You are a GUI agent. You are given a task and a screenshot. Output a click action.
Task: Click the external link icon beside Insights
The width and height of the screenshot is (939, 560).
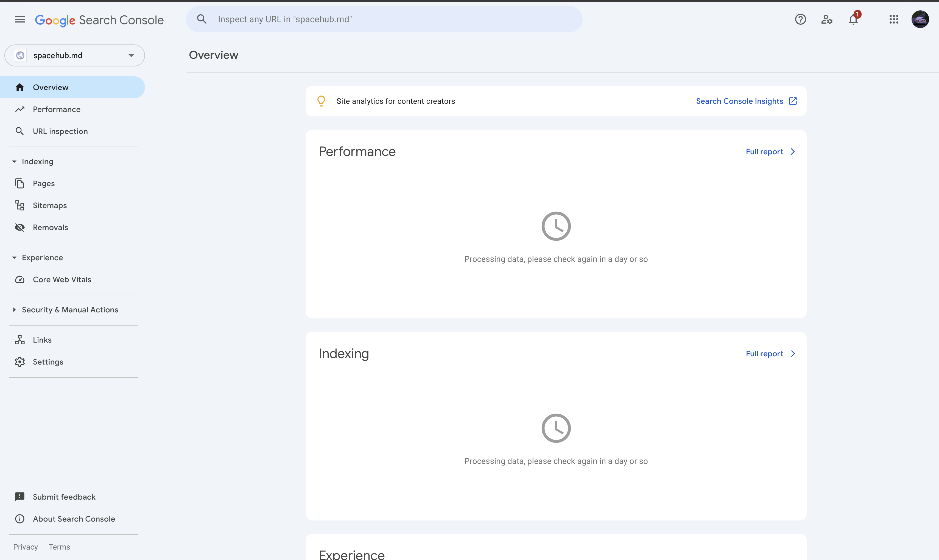pyautogui.click(x=793, y=101)
